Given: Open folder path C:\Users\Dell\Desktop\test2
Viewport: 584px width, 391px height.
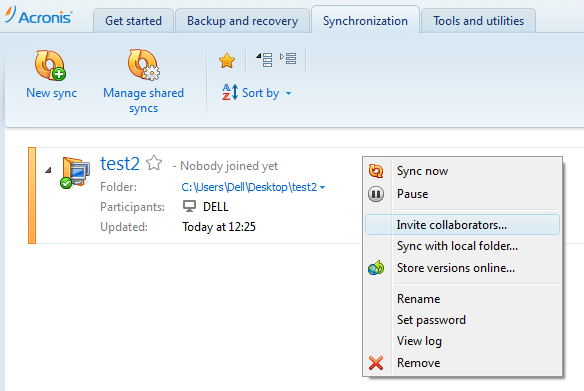Looking at the screenshot, I should click(x=249, y=187).
